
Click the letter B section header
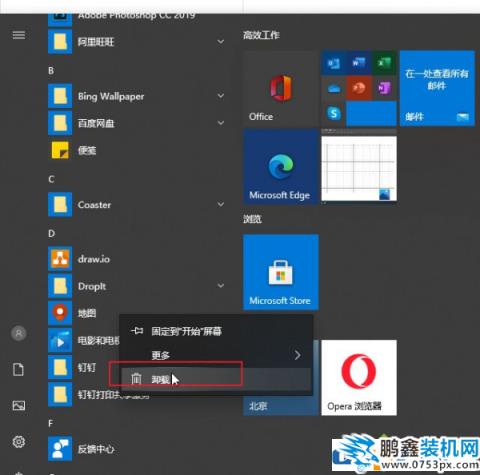tap(51, 71)
